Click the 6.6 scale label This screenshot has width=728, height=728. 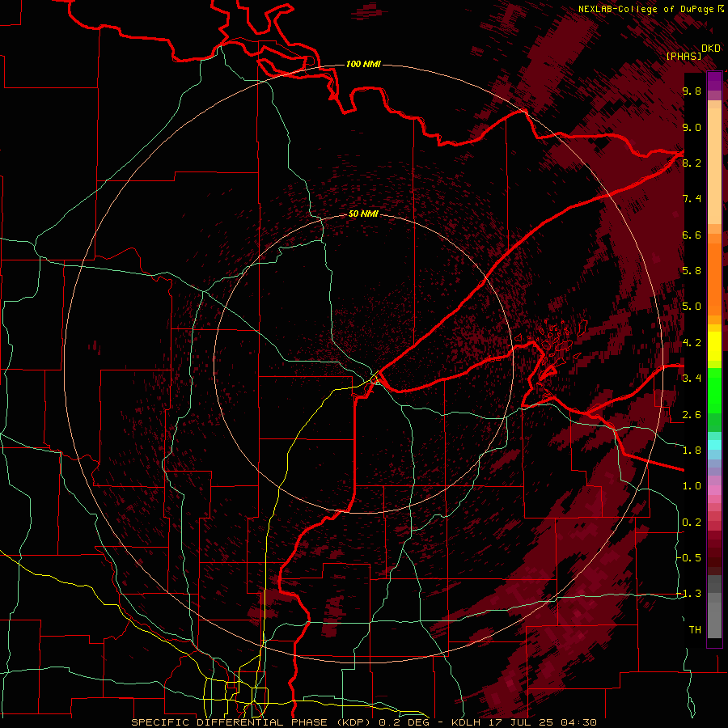[x=692, y=235]
